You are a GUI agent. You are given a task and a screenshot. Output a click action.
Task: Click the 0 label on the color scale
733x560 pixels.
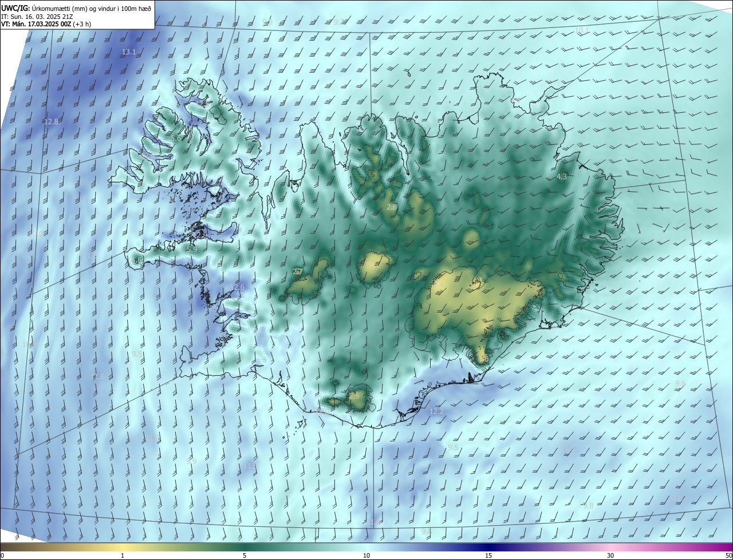click(x=2, y=556)
